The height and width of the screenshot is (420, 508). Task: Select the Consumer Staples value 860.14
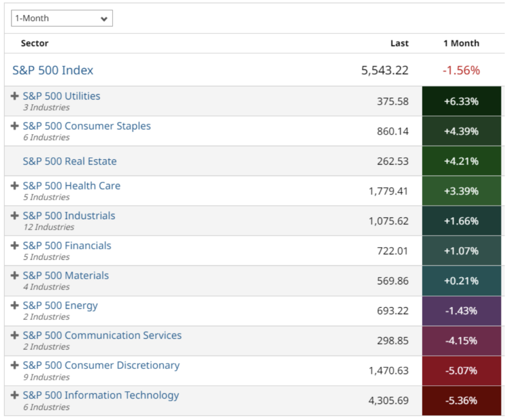[x=393, y=132]
